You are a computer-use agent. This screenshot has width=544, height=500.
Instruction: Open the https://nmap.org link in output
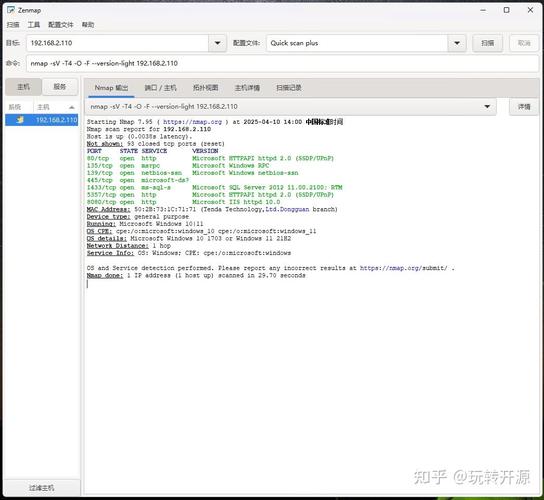[192, 122]
